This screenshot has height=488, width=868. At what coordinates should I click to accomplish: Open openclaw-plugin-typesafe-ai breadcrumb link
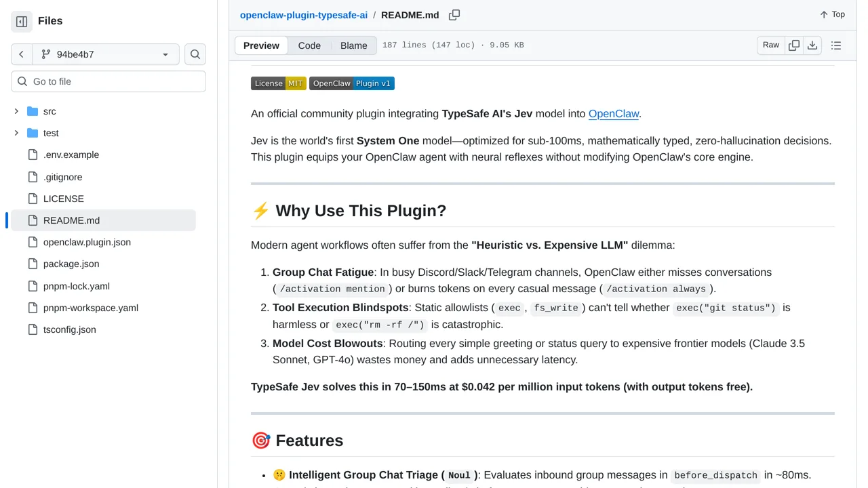coord(304,15)
